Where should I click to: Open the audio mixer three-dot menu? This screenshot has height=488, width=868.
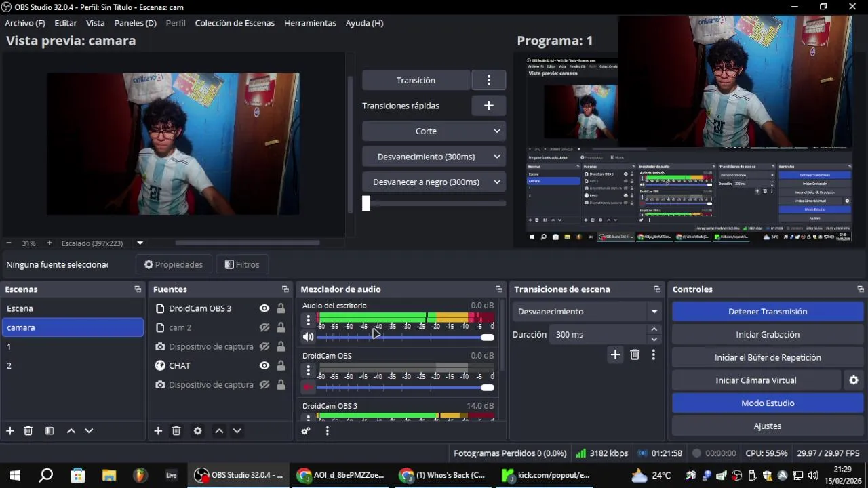click(327, 431)
